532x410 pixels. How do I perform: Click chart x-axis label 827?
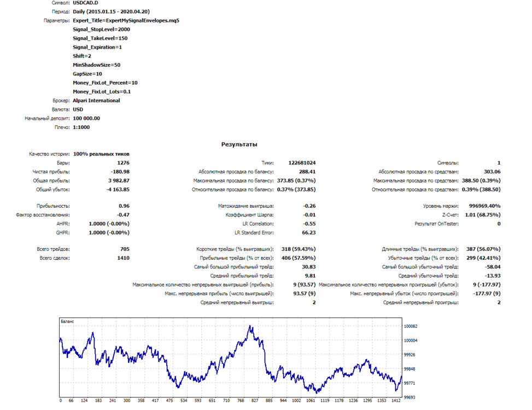click(x=255, y=401)
